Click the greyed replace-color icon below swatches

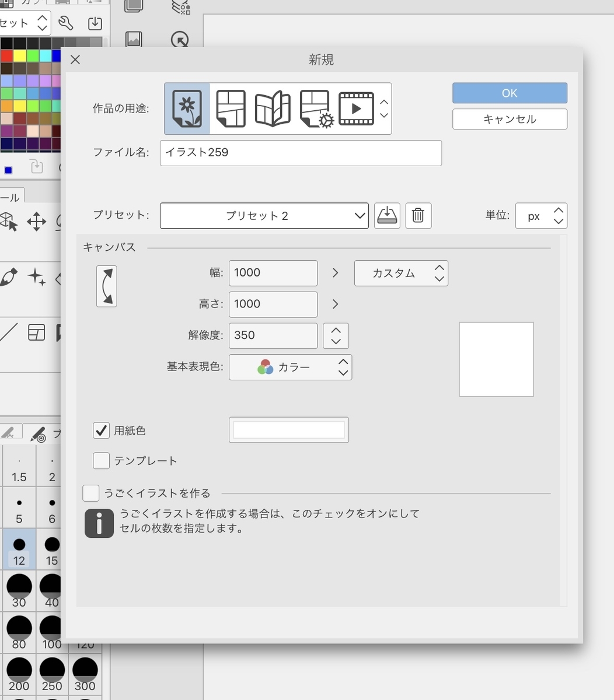point(37,167)
